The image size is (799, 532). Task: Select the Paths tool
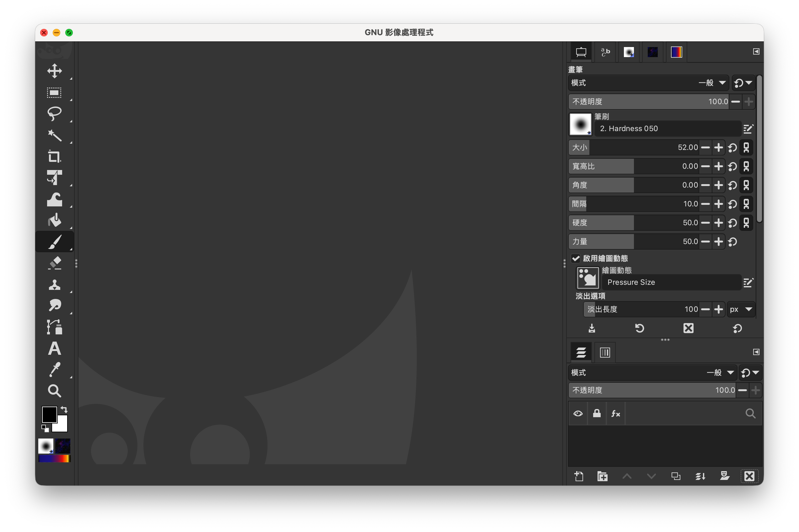point(54,327)
